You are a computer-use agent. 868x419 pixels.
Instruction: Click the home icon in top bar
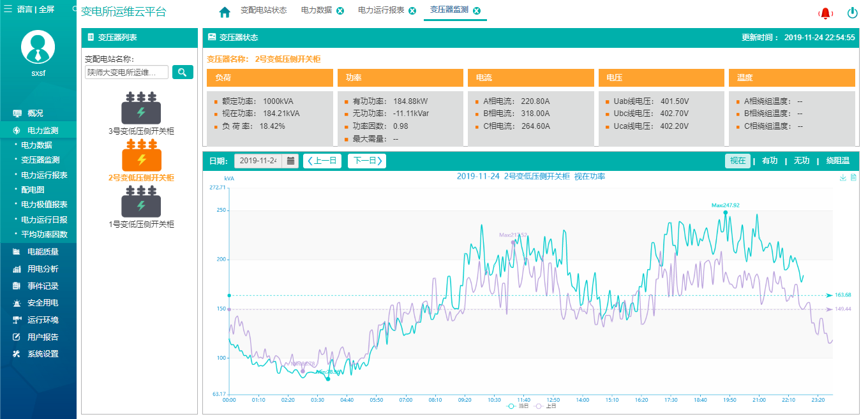point(225,12)
